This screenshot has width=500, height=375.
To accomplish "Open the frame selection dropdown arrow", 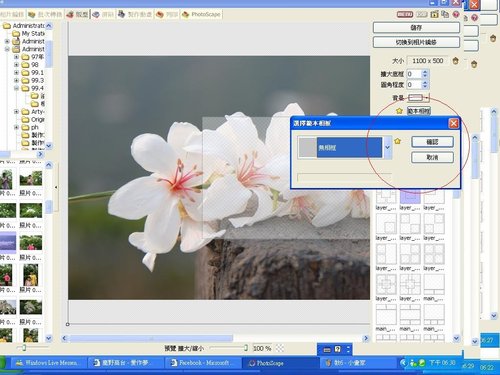I will tap(387, 147).
